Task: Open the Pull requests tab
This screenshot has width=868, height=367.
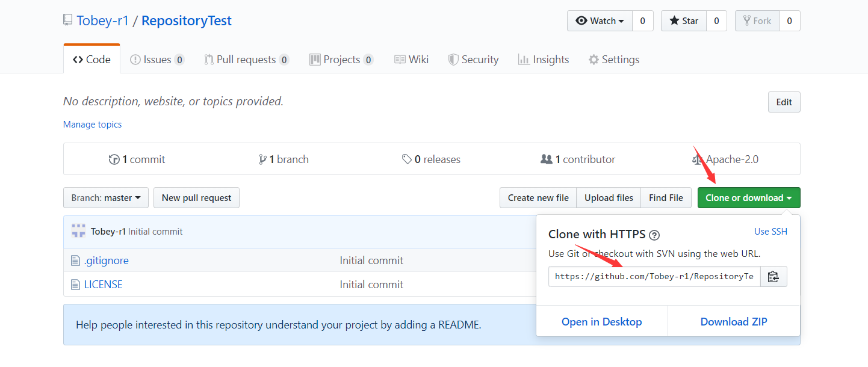Action: click(x=246, y=60)
